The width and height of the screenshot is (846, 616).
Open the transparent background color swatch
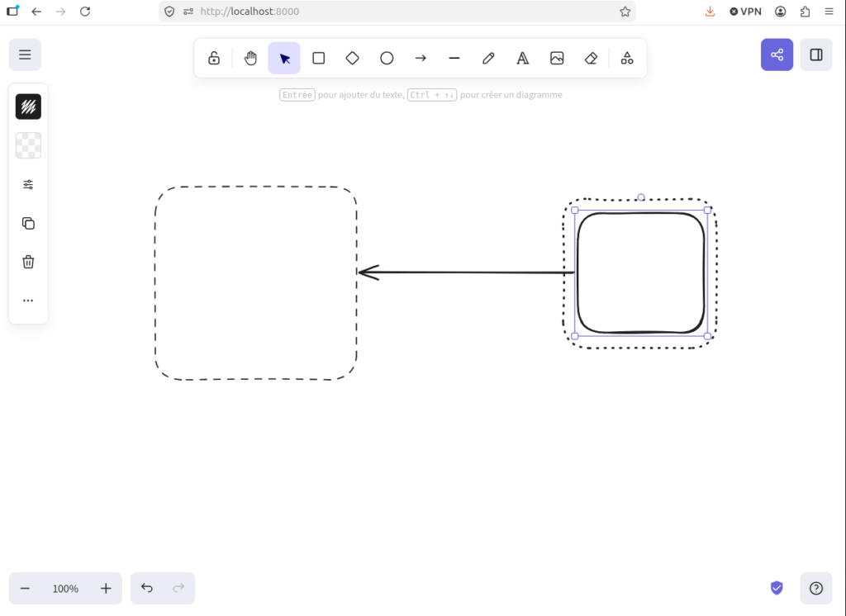point(28,145)
